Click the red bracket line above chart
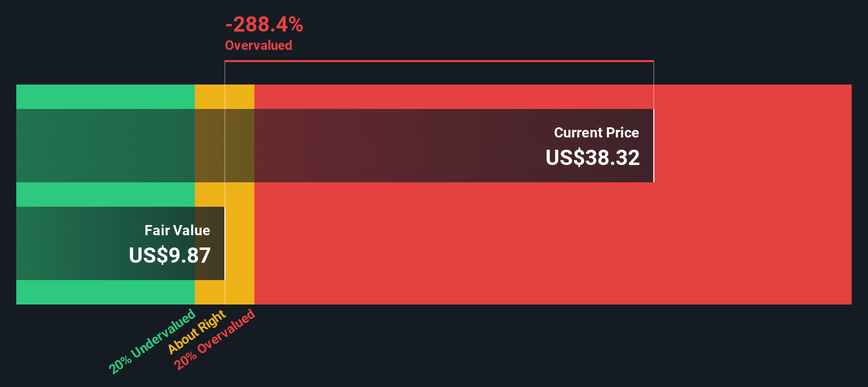 pyautogui.click(x=439, y=61)
